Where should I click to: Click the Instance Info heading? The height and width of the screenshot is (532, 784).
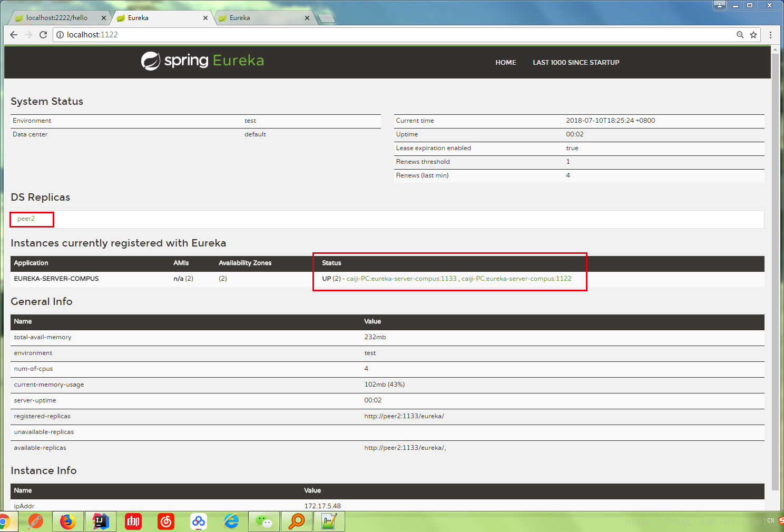tap(44, 470)
